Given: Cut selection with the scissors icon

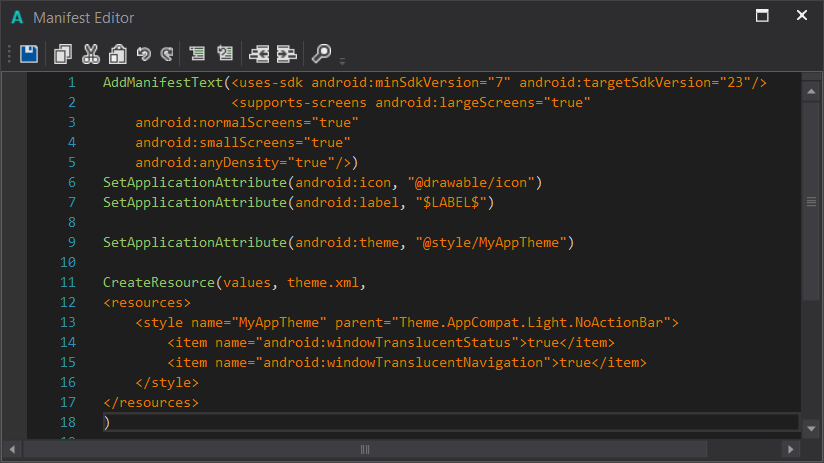Looking at the screenshot, I should (x=90, y=54).
